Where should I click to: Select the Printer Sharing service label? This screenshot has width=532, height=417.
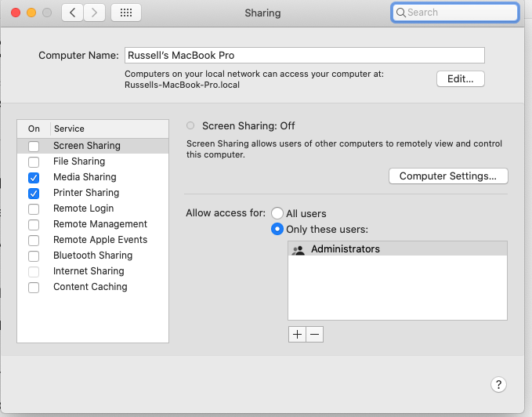[86, 192]
